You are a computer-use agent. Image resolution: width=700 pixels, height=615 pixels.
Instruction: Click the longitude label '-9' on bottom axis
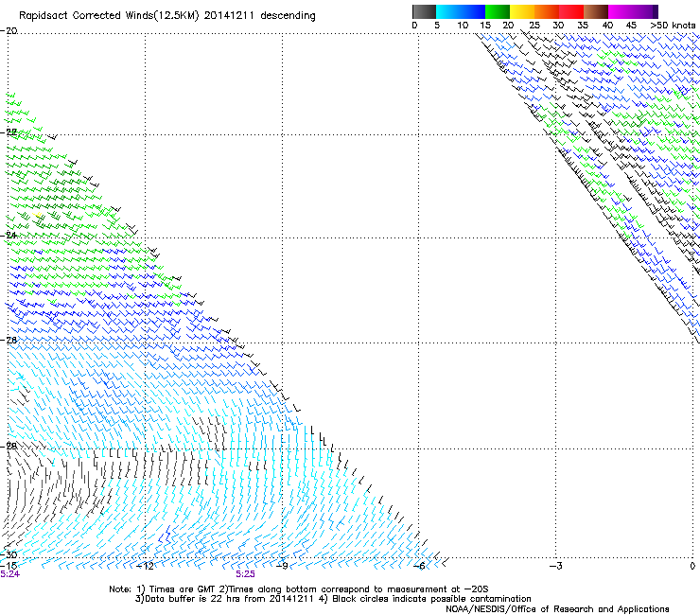[281, 566]
